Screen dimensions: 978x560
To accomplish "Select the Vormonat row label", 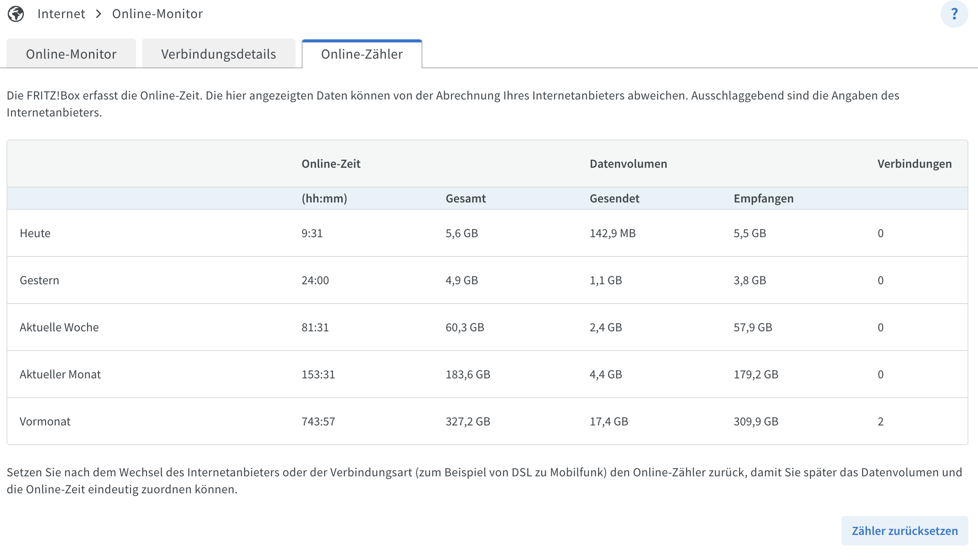I will 45,421.
